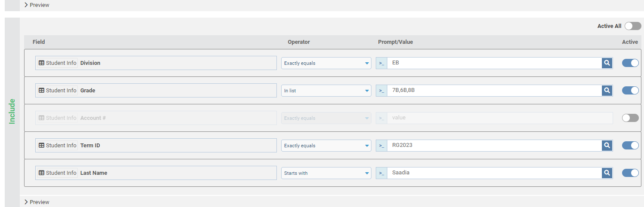Expand the Preview section at the top
Viewport: 644px width, 207px height.
click(37, 5)
